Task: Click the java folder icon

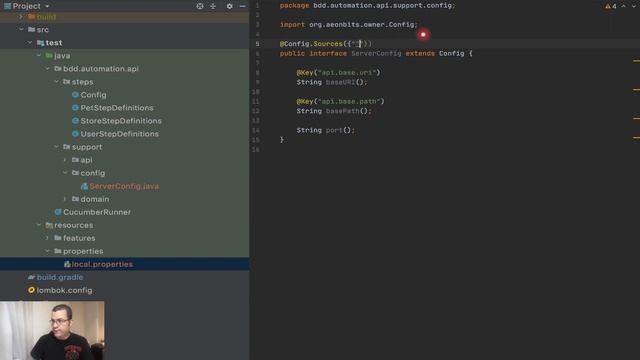Action: pyautogui.click(x=49, y=56)
